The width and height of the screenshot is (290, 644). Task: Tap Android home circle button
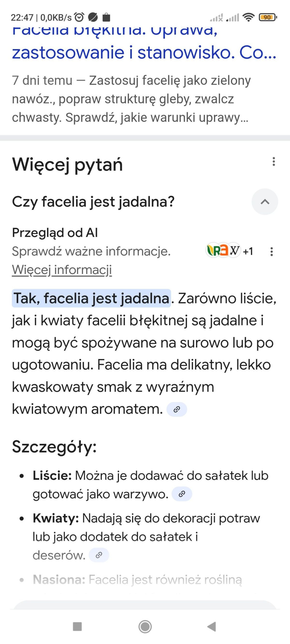tap(145, 627)
